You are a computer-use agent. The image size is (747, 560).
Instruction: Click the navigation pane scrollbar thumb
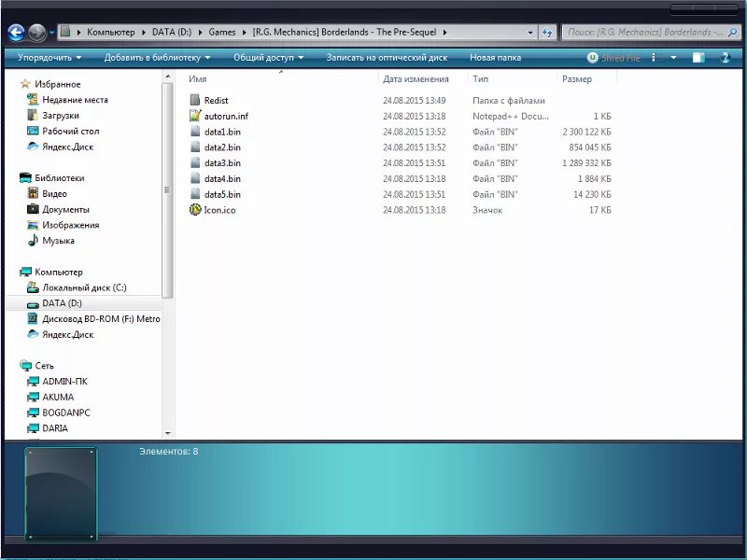167,190
